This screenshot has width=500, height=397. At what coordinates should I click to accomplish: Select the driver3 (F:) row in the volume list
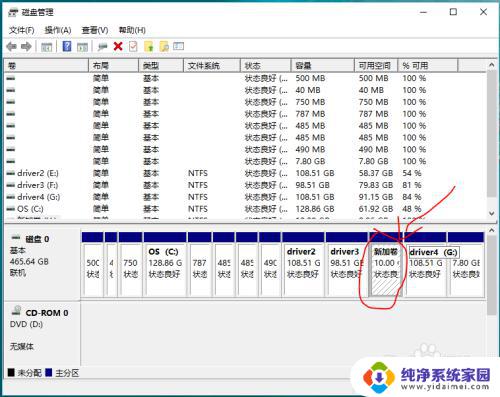[245, 185]
